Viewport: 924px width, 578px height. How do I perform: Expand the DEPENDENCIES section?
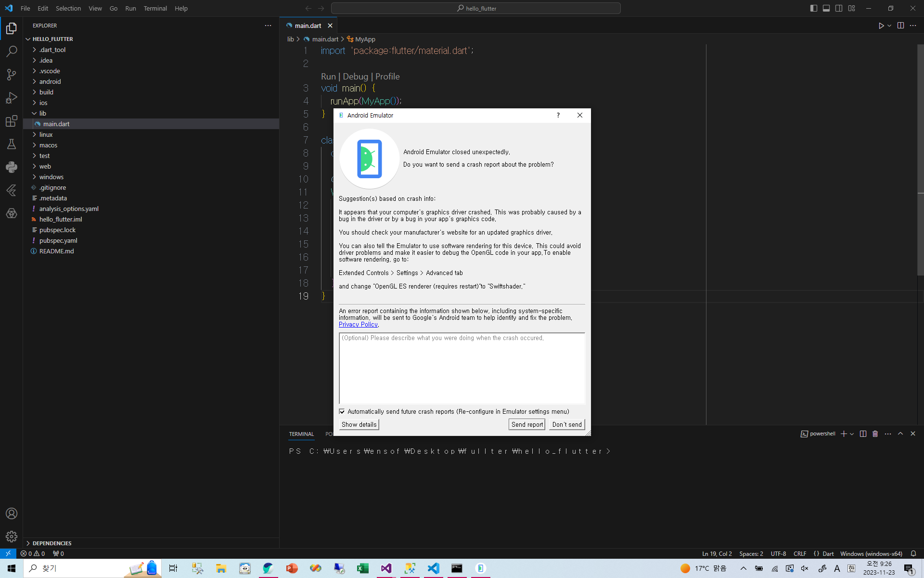52,543
